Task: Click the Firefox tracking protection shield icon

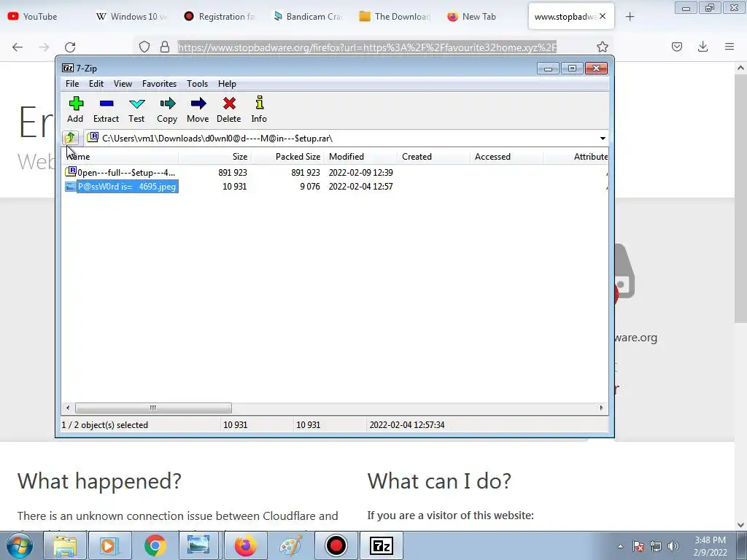Action: click(144, 47)
